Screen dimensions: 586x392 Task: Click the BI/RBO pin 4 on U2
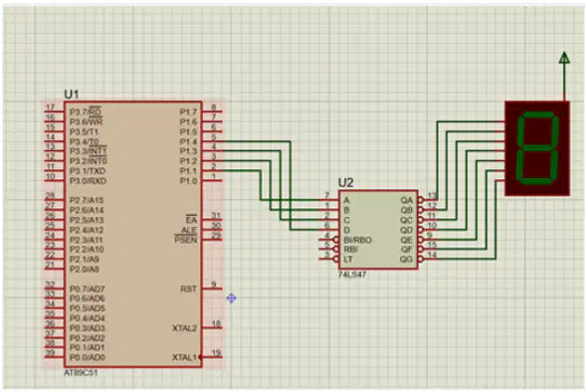329,239
